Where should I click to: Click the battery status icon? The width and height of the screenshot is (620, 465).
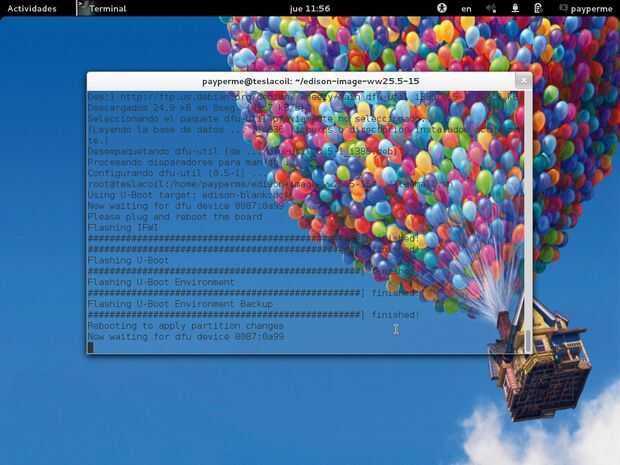click(538, 8)
